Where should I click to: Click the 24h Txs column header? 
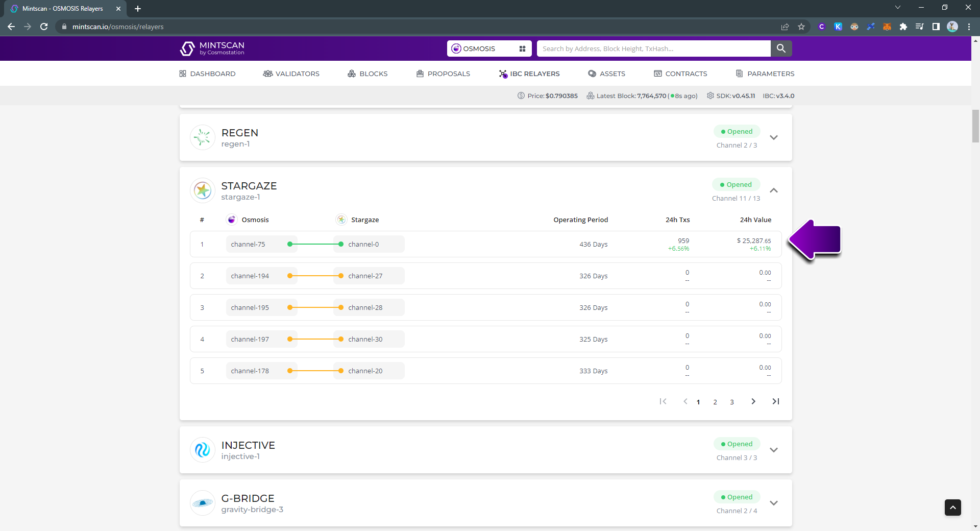(678, 220)
